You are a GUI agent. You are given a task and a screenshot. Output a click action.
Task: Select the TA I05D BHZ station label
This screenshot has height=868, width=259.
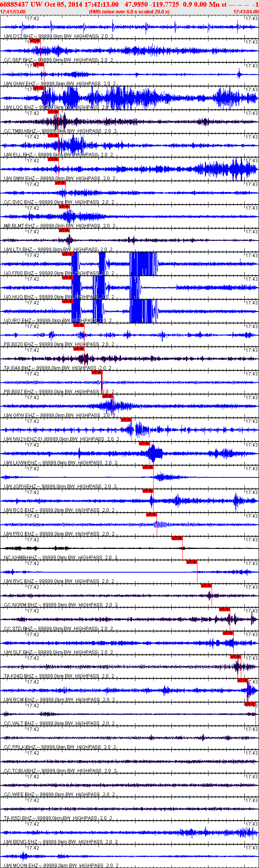(x=18, y=818)
